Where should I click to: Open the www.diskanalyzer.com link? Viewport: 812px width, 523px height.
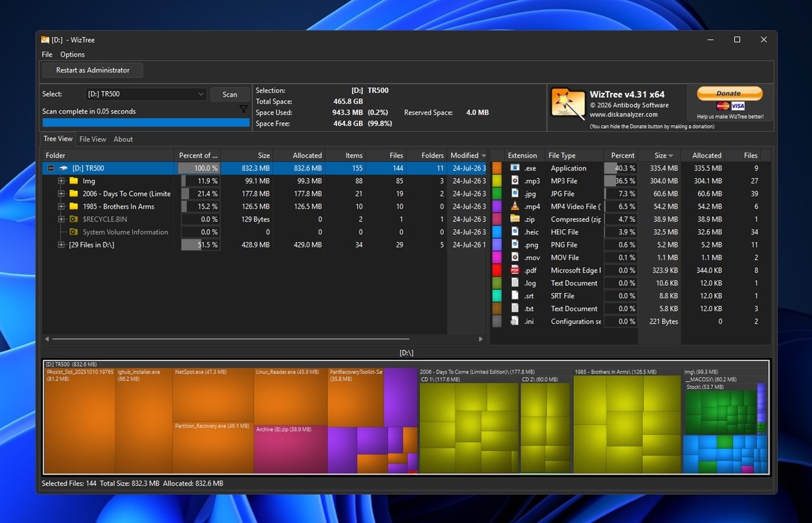coord(623,114)
